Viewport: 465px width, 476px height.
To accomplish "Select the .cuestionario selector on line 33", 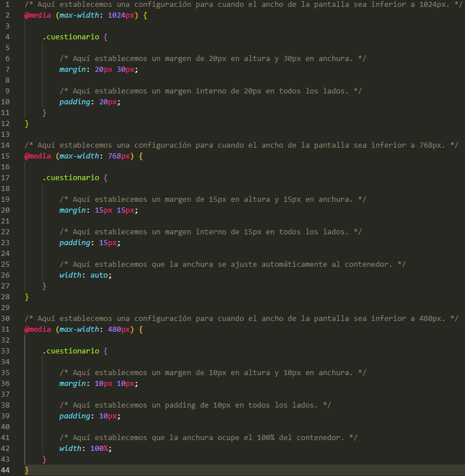I will (x=71, y=351).
